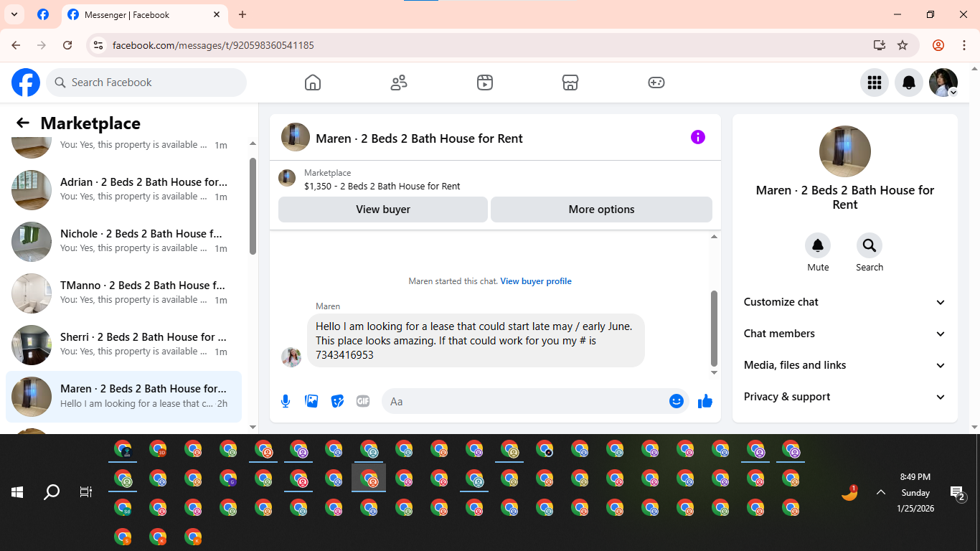980x551 pixels.
Task: Close the Messenger tab
Action: coord(217,14)
